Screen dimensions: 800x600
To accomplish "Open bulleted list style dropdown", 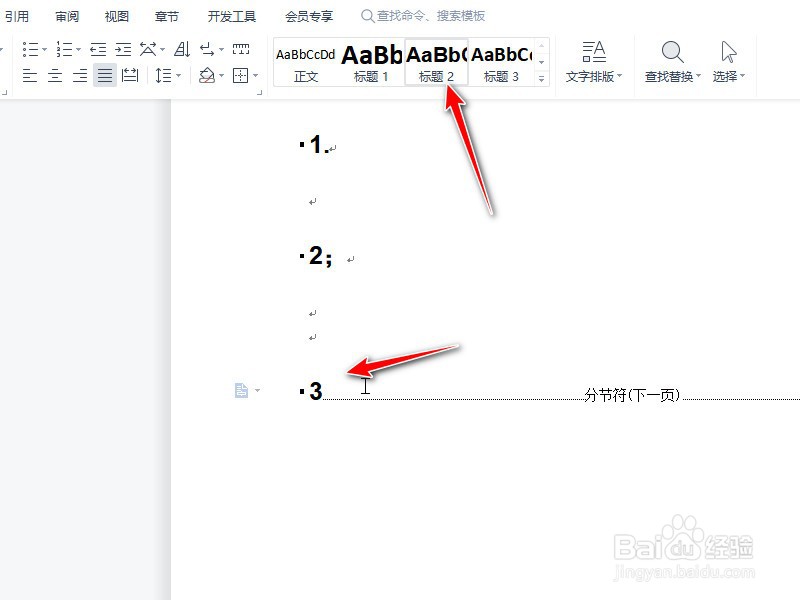I will [44, 49].
